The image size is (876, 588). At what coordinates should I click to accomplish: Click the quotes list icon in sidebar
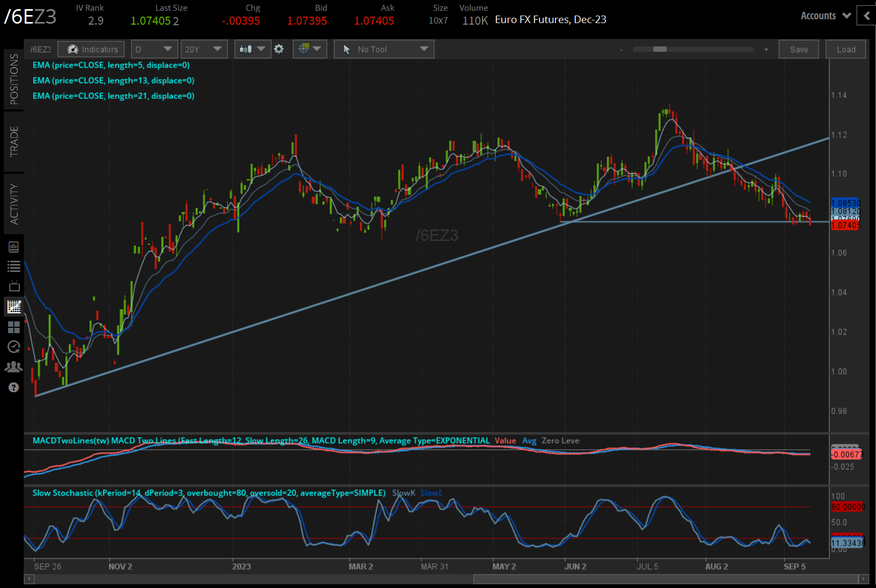14,267
